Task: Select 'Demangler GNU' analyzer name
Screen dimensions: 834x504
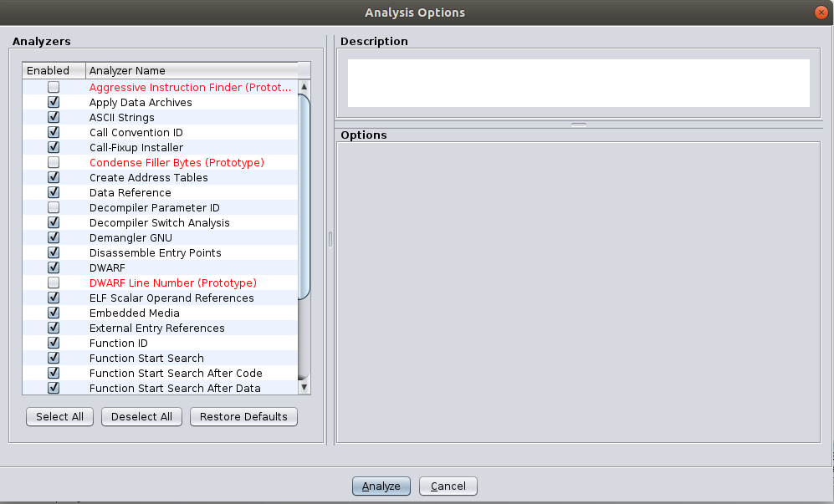Action: tap(130, 237)
